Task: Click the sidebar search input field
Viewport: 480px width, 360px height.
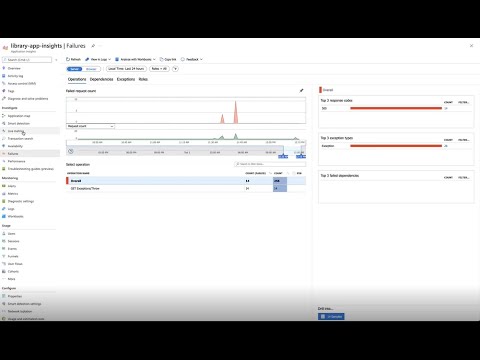Action: 27,60
